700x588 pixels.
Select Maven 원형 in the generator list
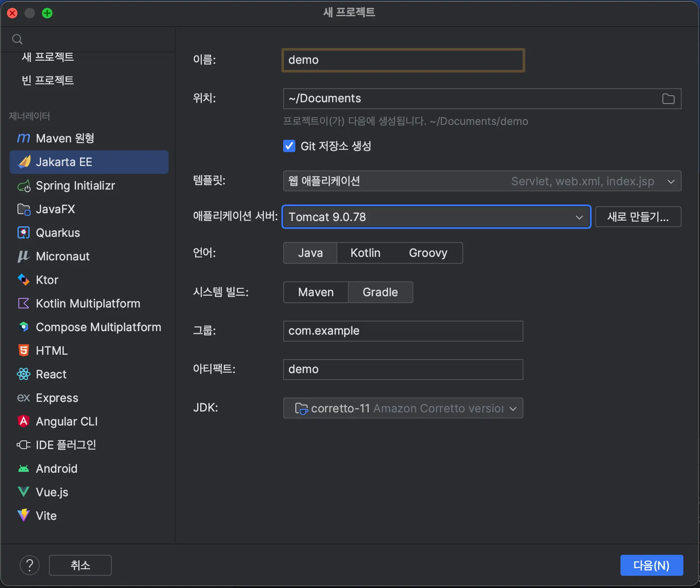tap(65, 138)
